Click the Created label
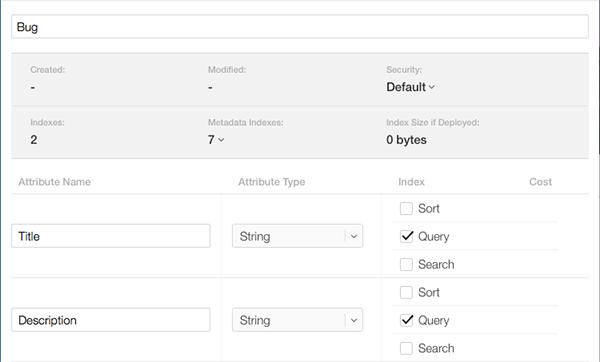This screenshot has height=362, width=600. point(47,70)
